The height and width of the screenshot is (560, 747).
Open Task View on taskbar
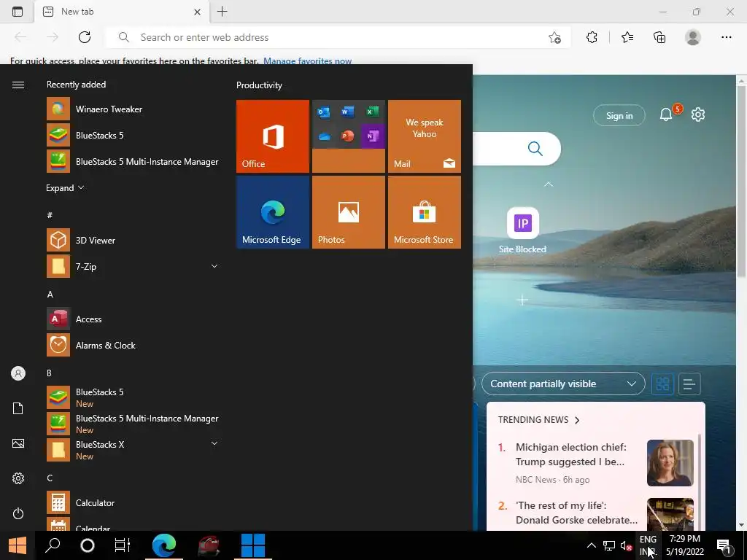pyautogui.click(x=123, y=545)
